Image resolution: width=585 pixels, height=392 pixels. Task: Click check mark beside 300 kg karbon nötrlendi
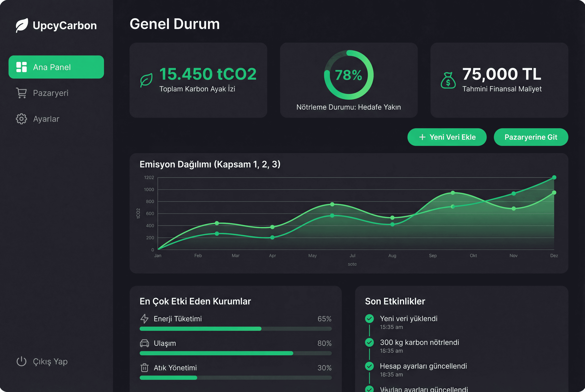(369, 342)
